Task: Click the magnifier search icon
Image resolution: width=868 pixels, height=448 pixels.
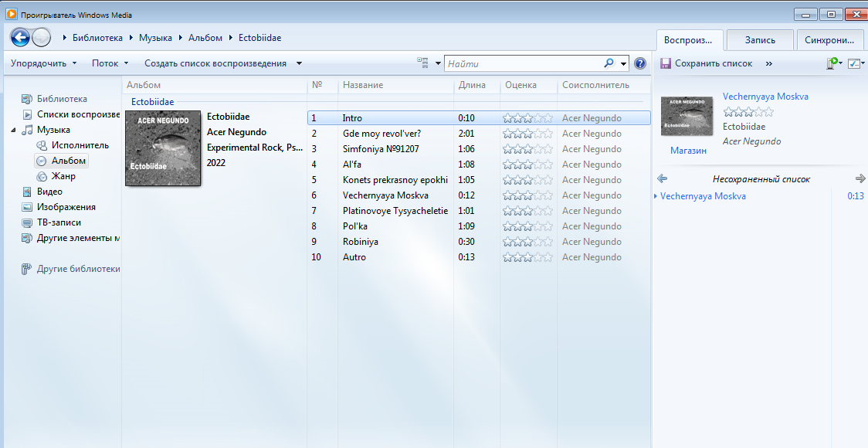Action: [609, 63]
